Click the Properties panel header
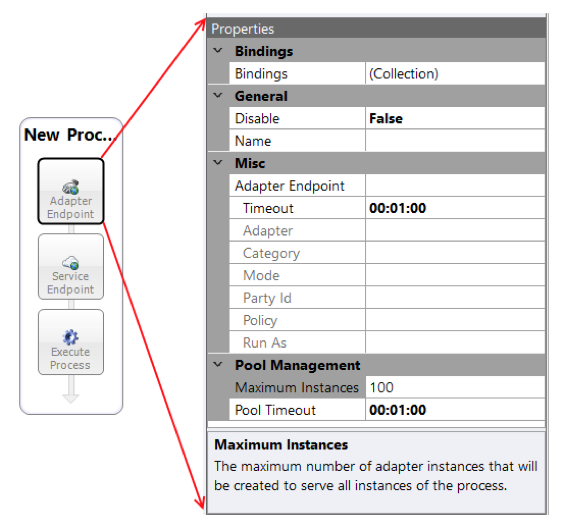564x529 pixels. 377,28
